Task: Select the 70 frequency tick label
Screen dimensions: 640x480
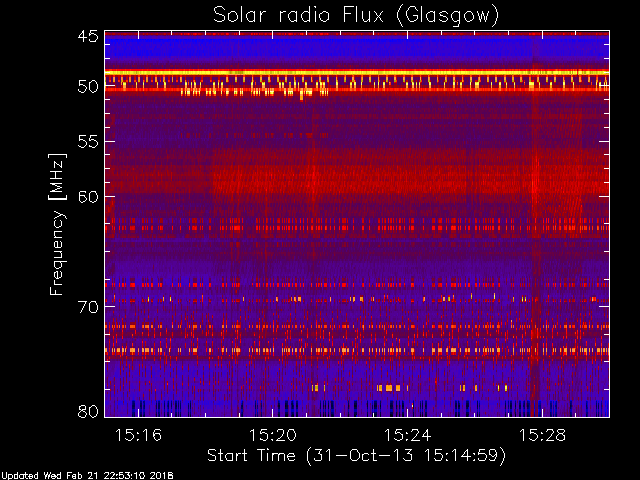Action: [88, 307]
